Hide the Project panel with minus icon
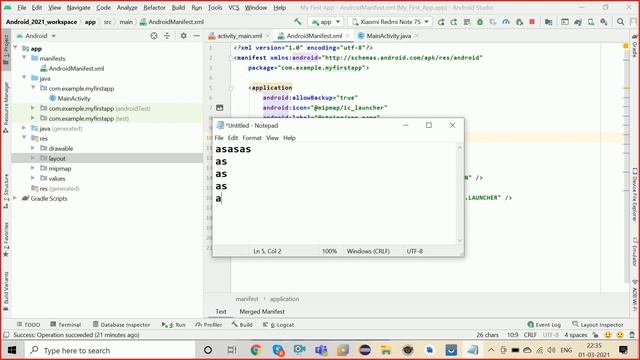Viewport: 640px width, 360px height. point(196,36)
